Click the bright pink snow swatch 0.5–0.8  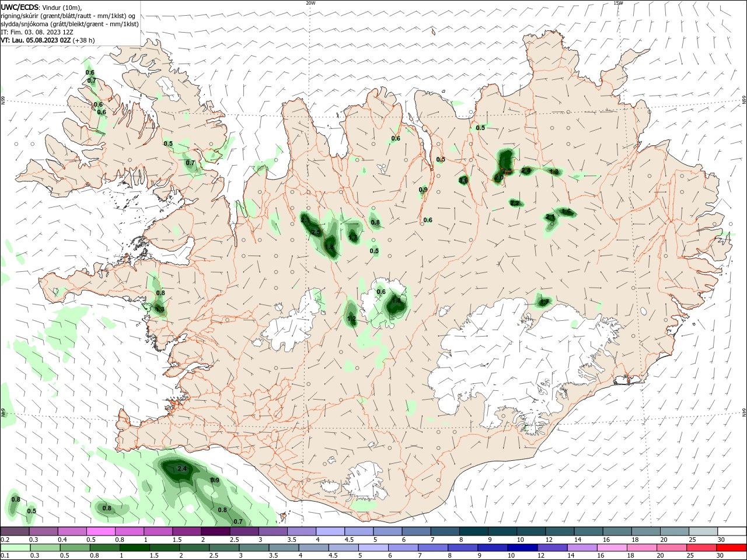pos(100,531)
